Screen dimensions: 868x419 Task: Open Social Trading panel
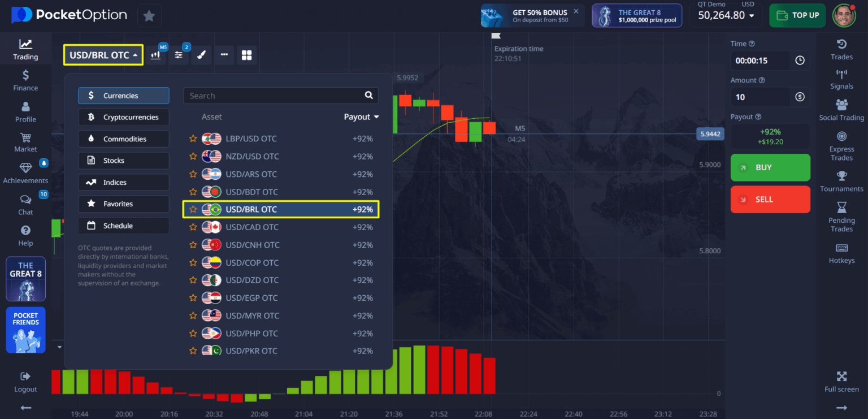pyautogui.click(x=841, y=109)
